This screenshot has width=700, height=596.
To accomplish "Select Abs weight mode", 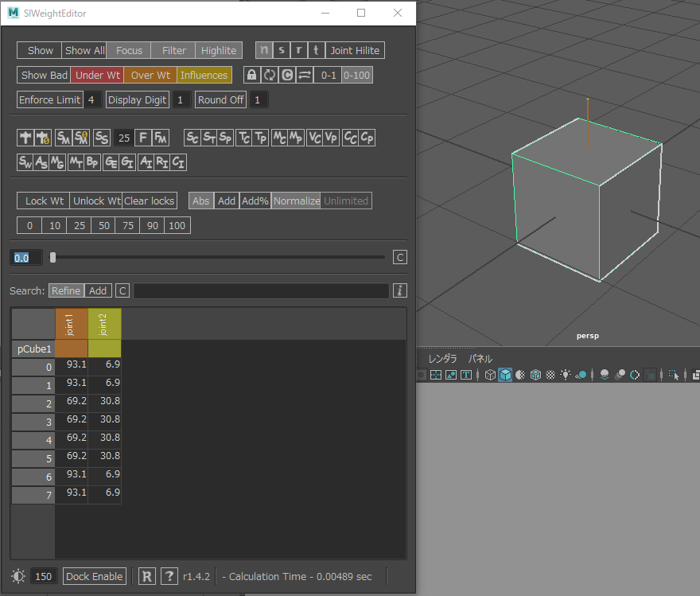I will coord(201,201).
